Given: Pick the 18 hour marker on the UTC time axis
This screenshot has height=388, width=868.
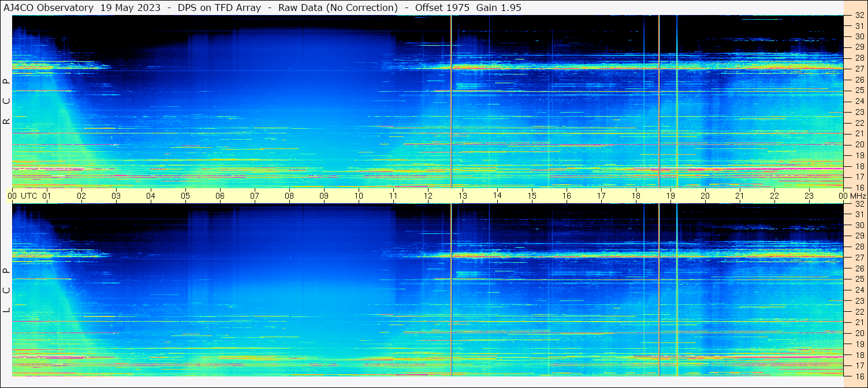Looking at the screenshot, I should (x=636, y=196).
